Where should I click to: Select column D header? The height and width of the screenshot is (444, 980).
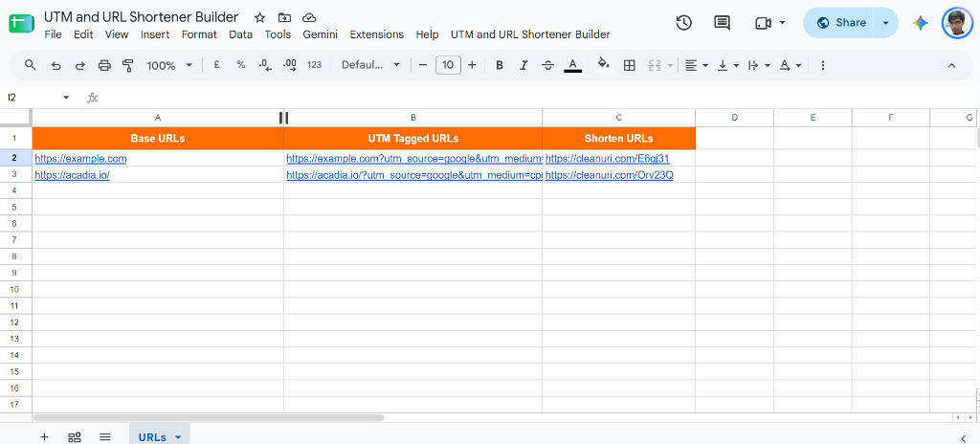pyautogui.click(x=734, y=118)
